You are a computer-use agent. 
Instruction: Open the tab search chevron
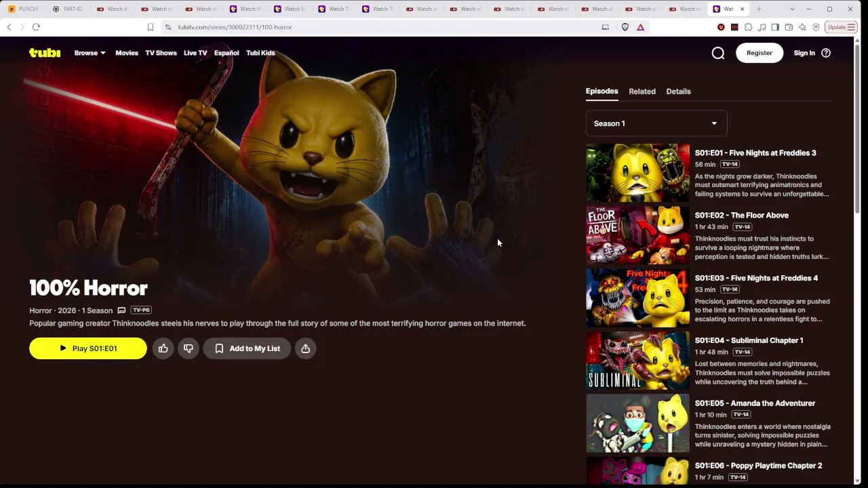coord(792,9)
